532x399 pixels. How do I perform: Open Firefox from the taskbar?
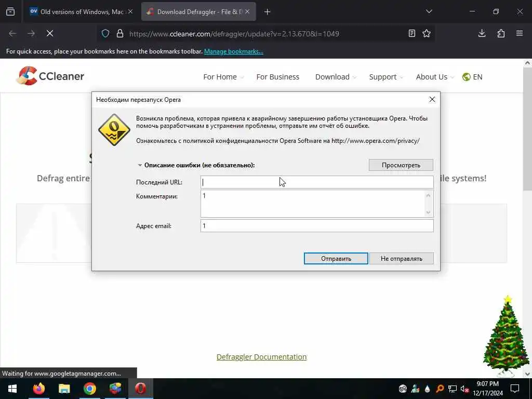pos(38,389)
